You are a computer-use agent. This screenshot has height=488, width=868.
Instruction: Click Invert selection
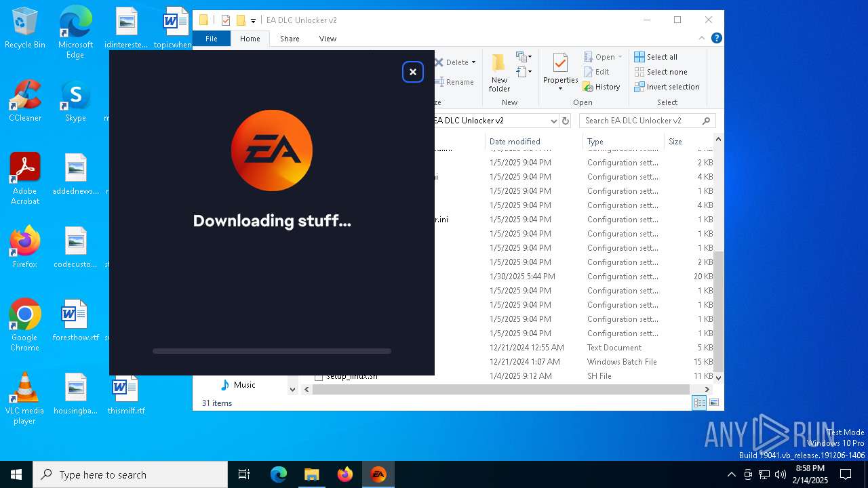pyautogui.click(x=667, y=87)
